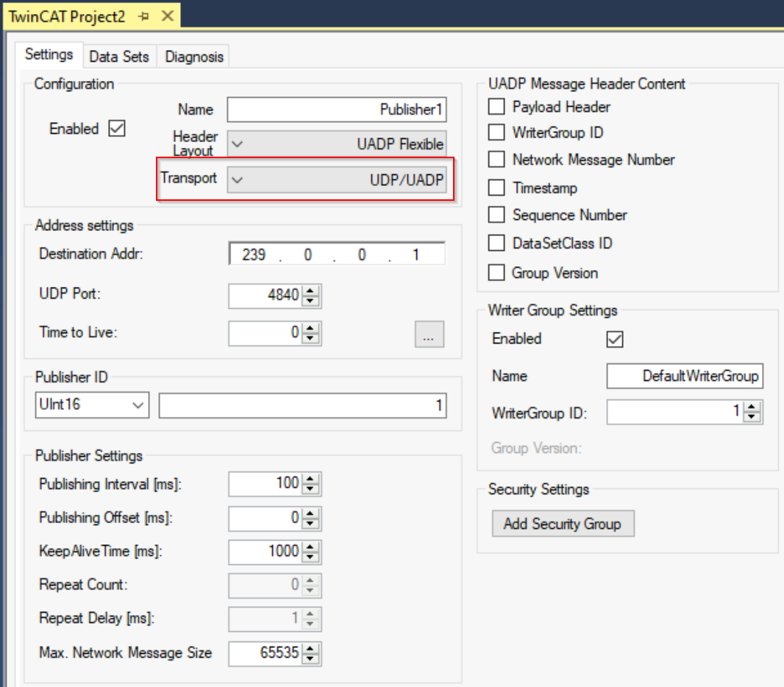Click into the WriterGroup ID number field
This screenshot has width=784, height=687.
point(674,412)
